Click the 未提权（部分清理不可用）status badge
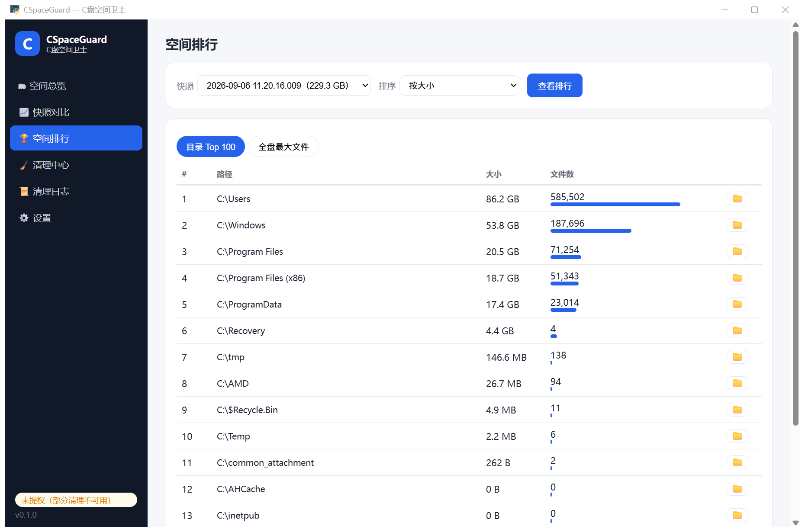 point(76,500)
